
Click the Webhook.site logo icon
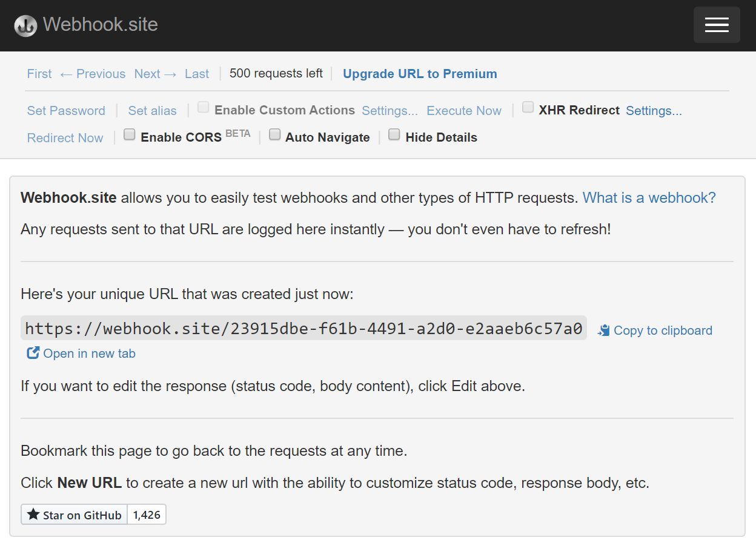tap(25, 25)
